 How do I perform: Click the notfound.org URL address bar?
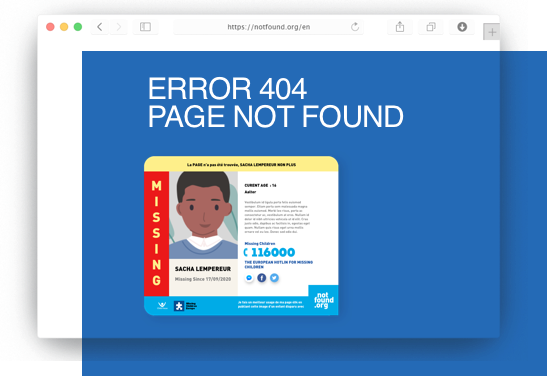point(269,27)
